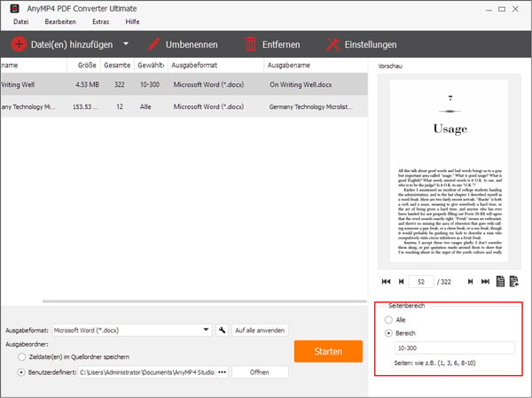Select the Benutzerdefiniert radio option
The width and height of the screenshot is (532, 398).
coord(21,372)
